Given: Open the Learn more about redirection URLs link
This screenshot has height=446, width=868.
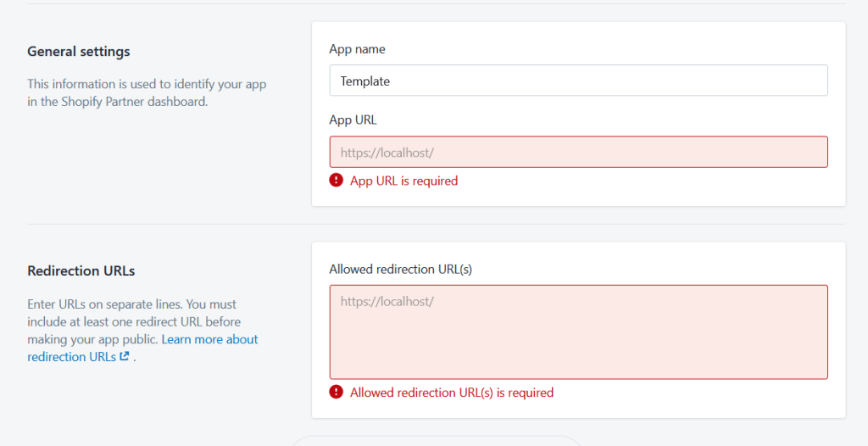Looking at the screenshot, I should tap(209, 339).
